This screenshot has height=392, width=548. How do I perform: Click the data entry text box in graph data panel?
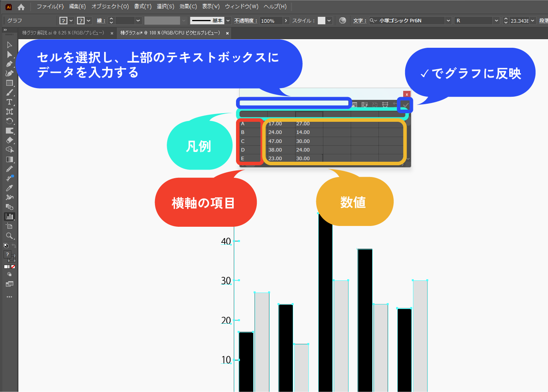[294, 103]
